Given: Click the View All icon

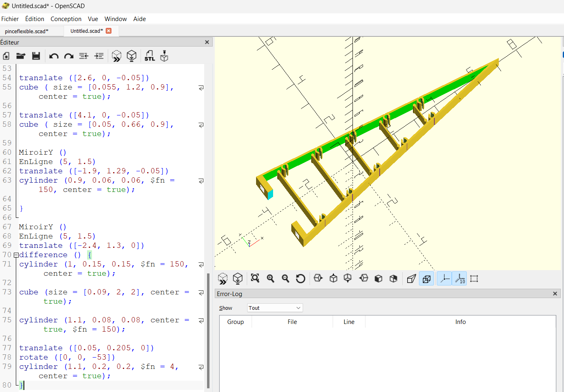Looking at the screenshot, I should click(x=255, y=278).
